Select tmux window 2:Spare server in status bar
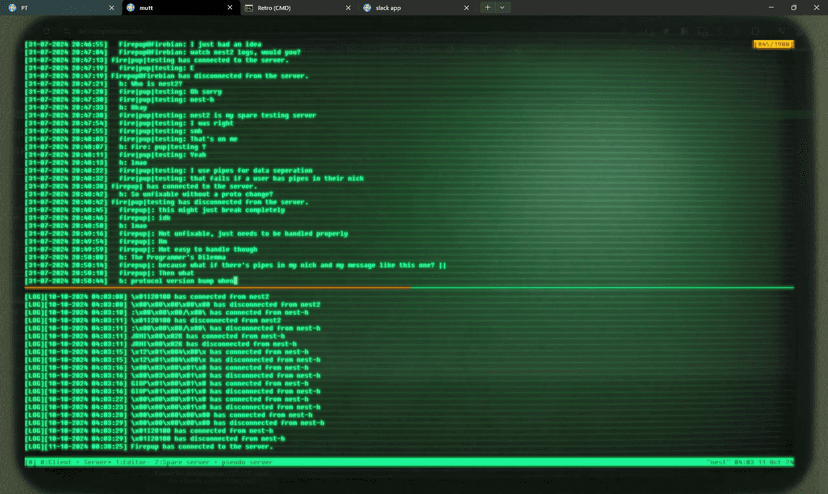 click(182, 462)
